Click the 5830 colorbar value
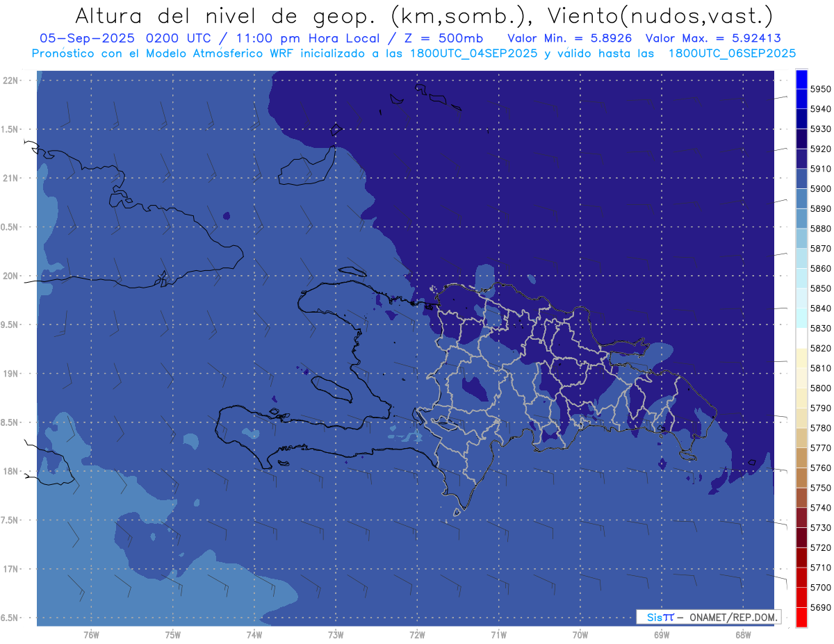This screenshot has width=834, height=644. coord(820,328)
